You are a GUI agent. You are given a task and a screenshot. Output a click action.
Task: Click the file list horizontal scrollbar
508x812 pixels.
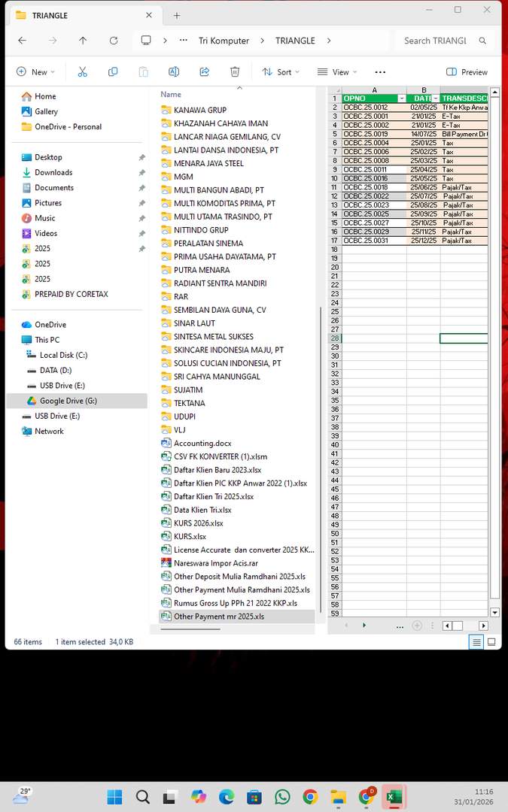point(190,629)
